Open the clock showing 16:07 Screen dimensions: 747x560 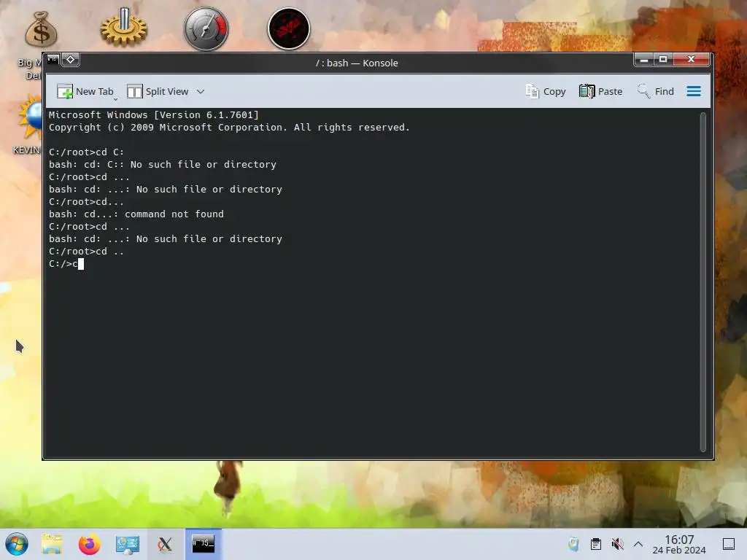pos(679,544)
